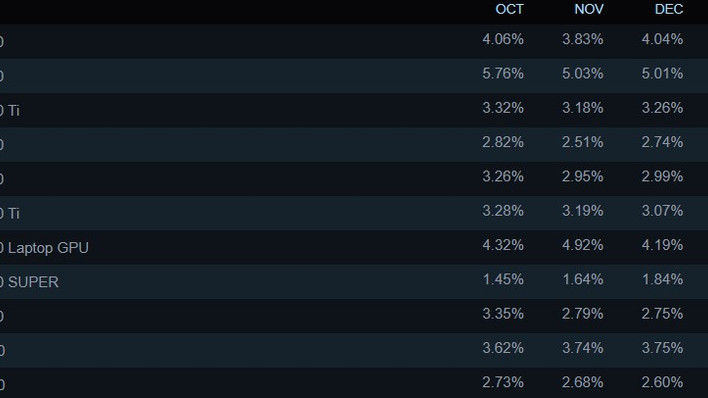Click the DEC column header
708x398 pixels.
tap(669, 9)
